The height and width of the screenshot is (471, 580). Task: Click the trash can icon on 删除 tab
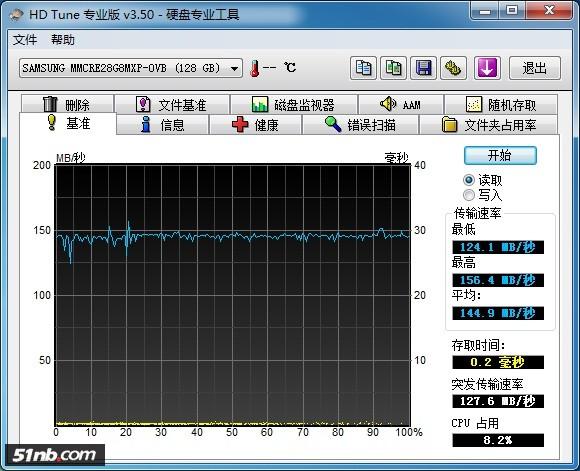point(50,104)
